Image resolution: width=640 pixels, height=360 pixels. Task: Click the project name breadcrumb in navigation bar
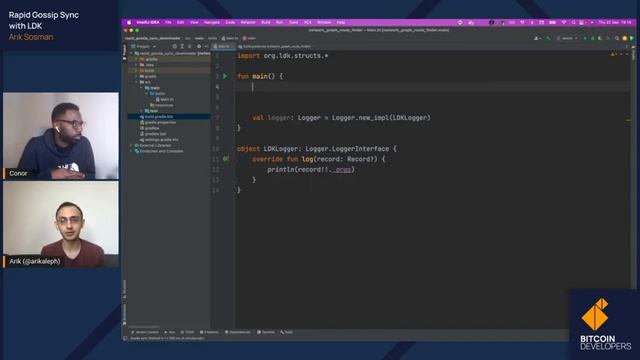click(153, 38)
